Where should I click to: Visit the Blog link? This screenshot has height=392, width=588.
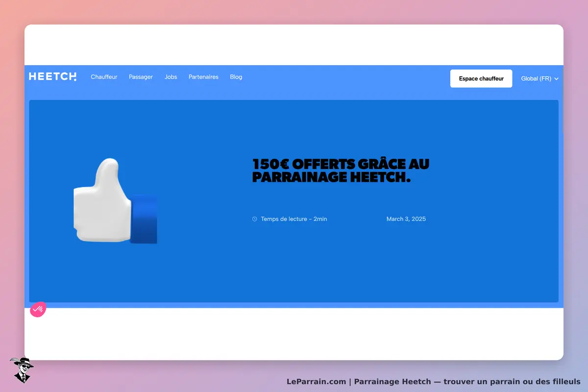point(236,77)
